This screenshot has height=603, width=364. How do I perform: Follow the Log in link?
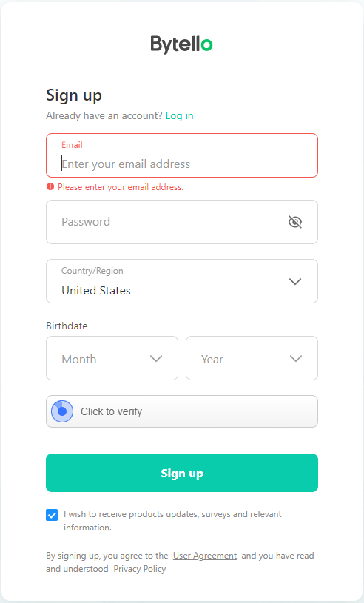click(x=180, y=115)
